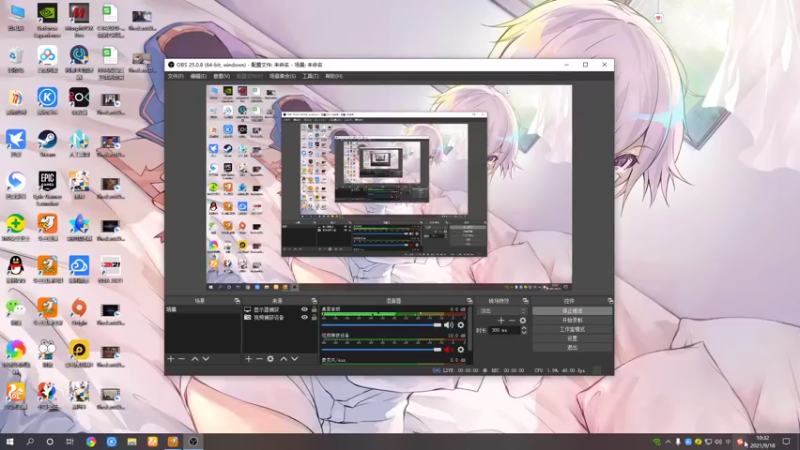Open the QQ penguin desktop shortcut
Viewport: 800px width, 450px height.
coord(16,269)
